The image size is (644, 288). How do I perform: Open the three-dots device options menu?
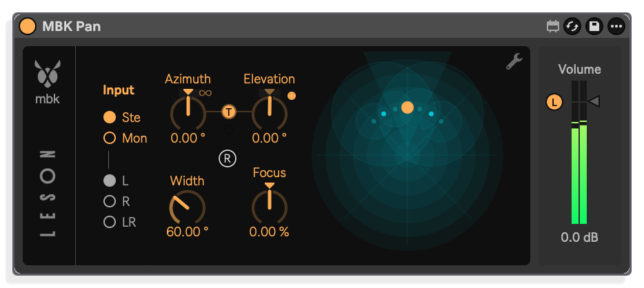[616, 27]
